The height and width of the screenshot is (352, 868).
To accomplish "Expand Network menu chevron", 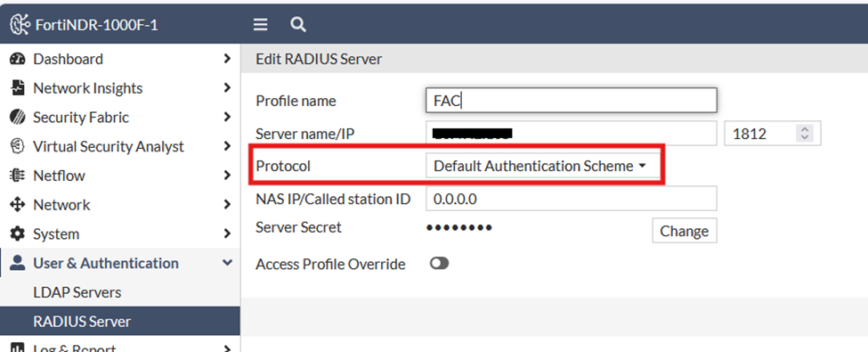I will pos(227,205).
